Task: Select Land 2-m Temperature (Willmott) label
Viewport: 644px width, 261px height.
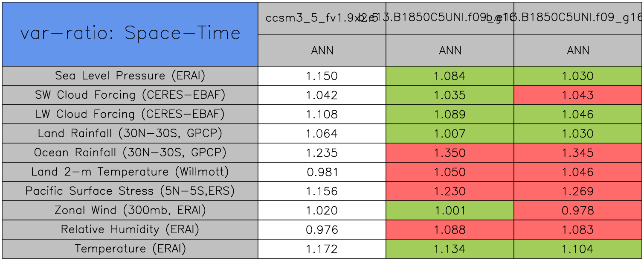Action: click(x=130, y=172)
